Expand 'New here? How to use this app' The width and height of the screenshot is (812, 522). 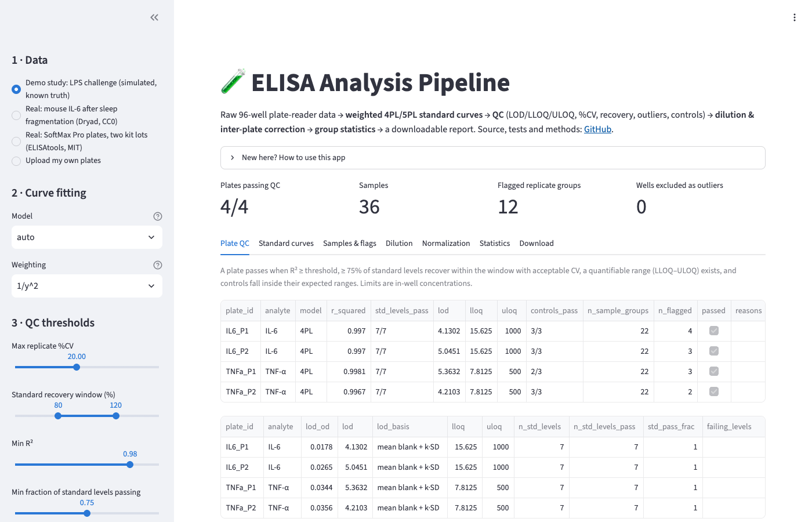493,158
